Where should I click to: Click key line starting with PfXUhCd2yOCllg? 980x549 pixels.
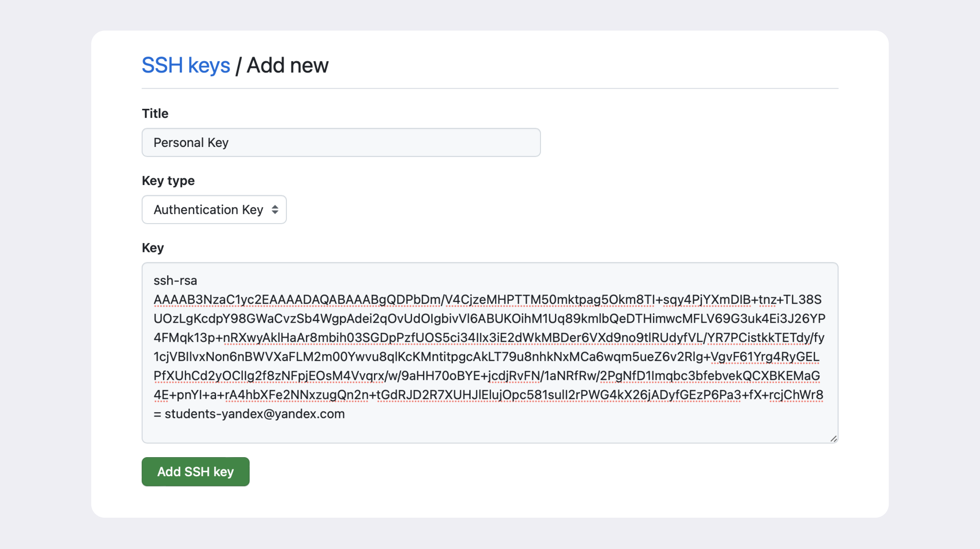[487, 376]
